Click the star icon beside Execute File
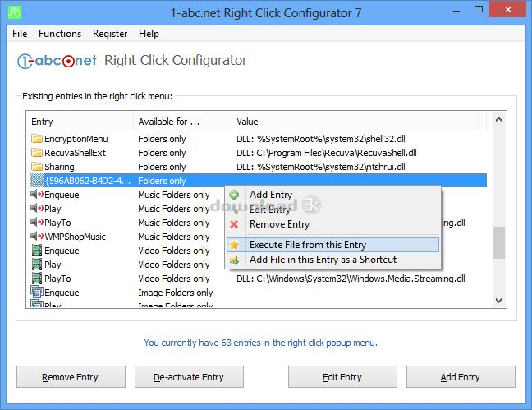Viewport: 532px width, 410px height. (x=234, y=245)
